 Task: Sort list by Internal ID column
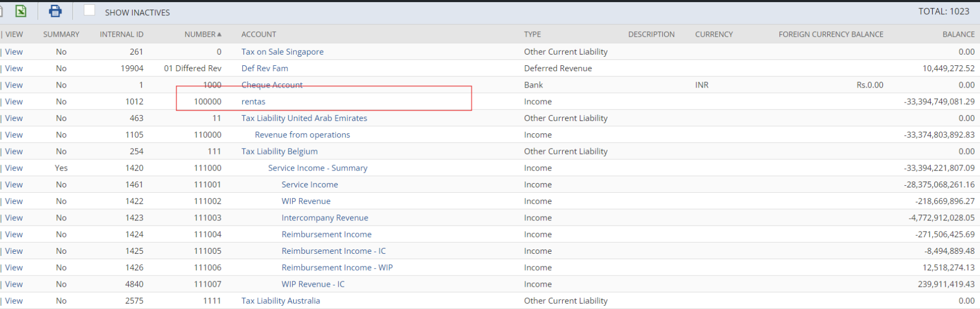[121, 34]
